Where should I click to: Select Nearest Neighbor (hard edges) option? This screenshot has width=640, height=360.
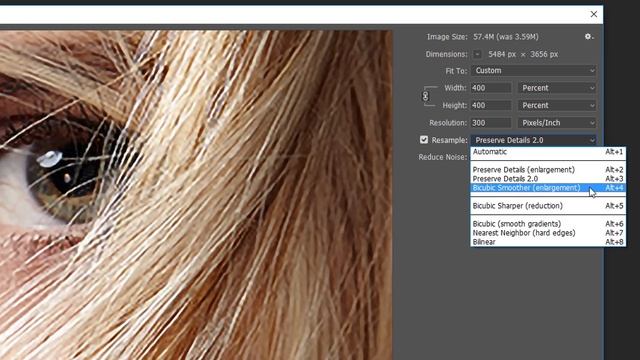[548, 233]
